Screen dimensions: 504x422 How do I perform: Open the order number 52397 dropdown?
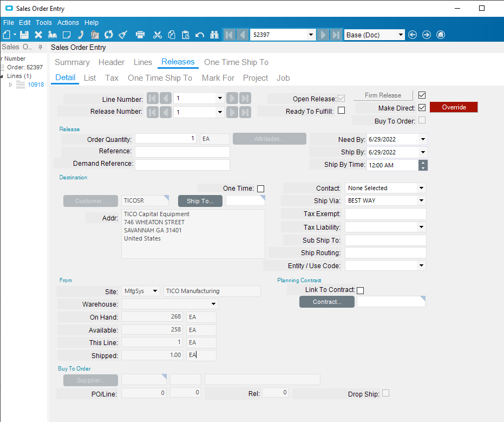311,35
